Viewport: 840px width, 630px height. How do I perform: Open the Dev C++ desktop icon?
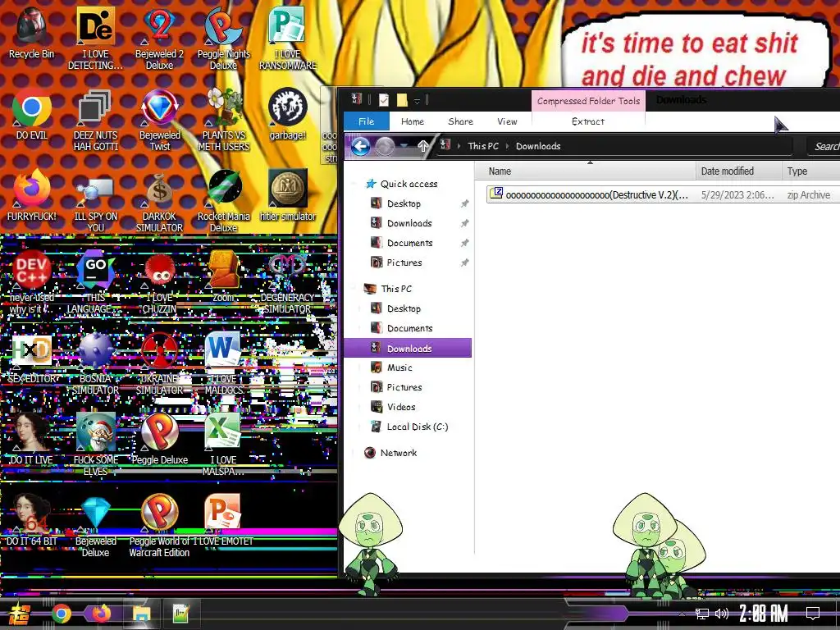coord(32,282)
